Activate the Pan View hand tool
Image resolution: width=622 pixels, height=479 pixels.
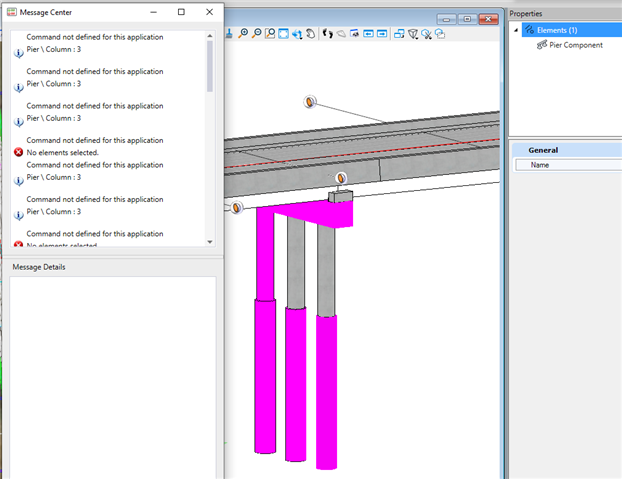pyautogui.click(x=311, y=34)
